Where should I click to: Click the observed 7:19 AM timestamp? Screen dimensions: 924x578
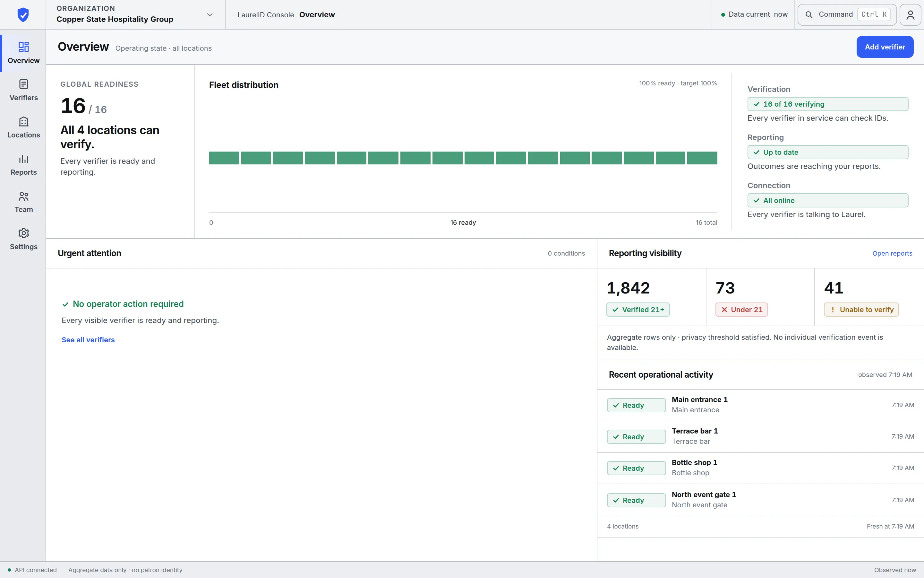pos(885,375)
